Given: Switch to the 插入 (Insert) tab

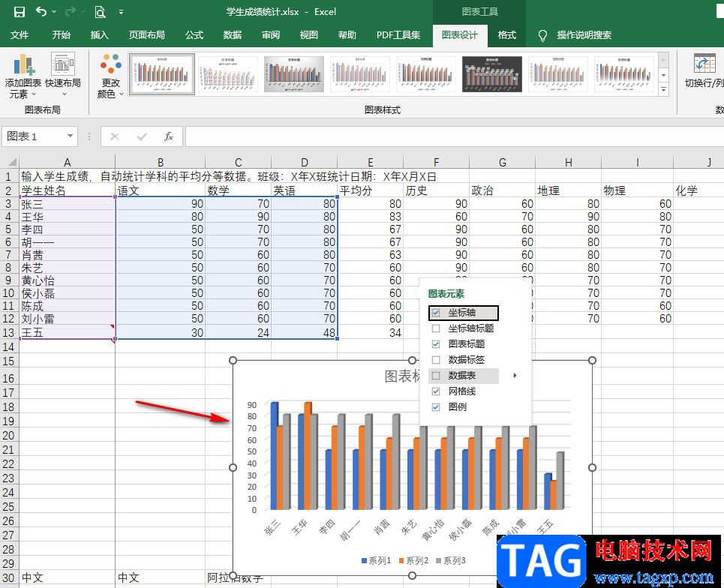Looking at the screenshot, I should click(x=99, y=35).
